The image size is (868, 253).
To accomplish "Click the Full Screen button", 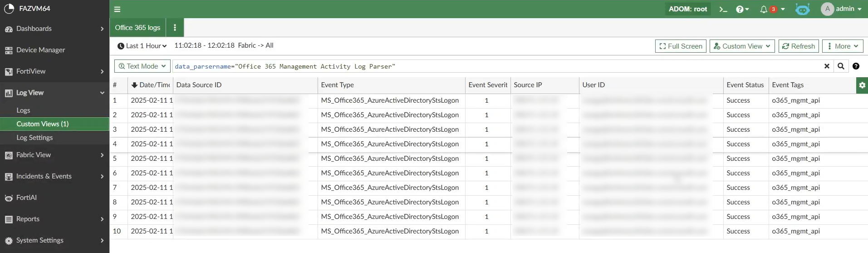I will click(x=681, y=46).
